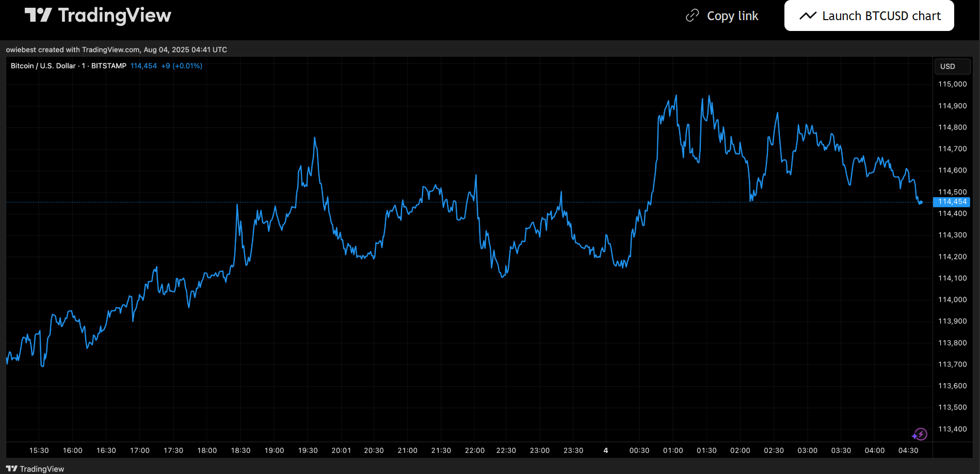Screen dimensions: 980x474
Task: Click the Copy link text
Action: coord(732,16)
